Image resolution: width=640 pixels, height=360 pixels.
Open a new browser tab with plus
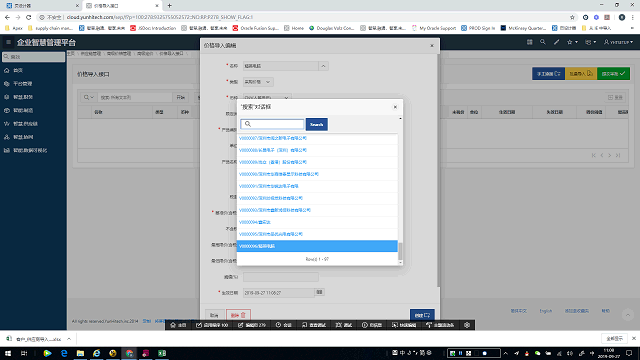pyautogui.click(x=169, y=6)
